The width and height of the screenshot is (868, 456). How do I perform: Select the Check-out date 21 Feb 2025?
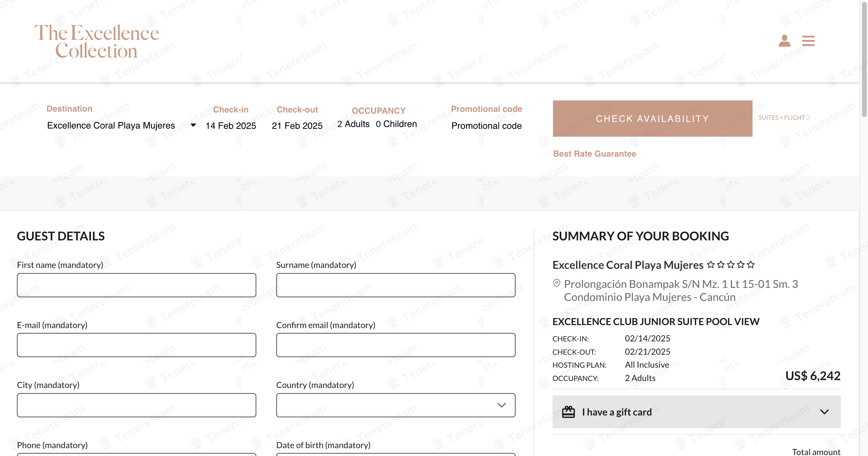pos(297,126)
